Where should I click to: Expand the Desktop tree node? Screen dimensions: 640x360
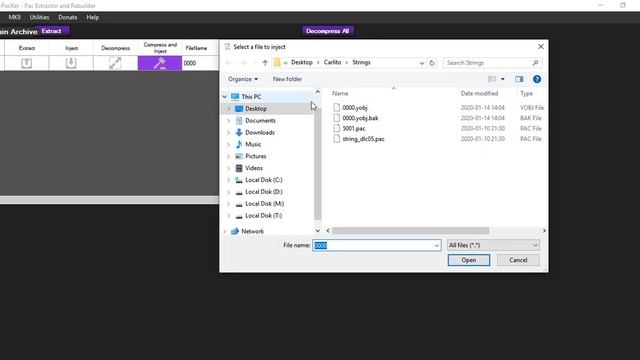pos(229,109)
